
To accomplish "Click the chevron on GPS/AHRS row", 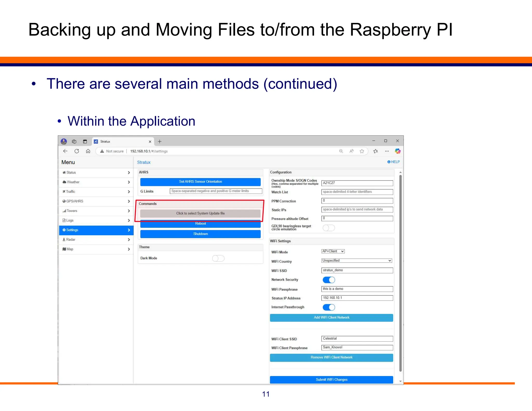I will click(x=129, y=201).
